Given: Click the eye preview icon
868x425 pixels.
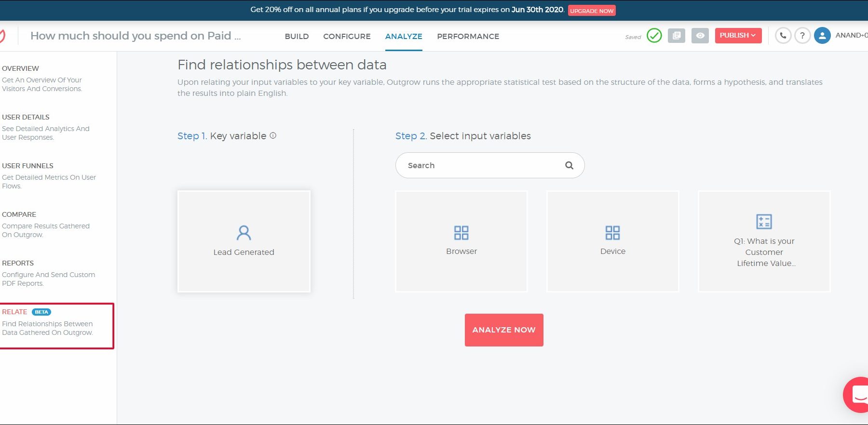Looking at the screenshot, I should pyautogui.click(x=700, y=36).
